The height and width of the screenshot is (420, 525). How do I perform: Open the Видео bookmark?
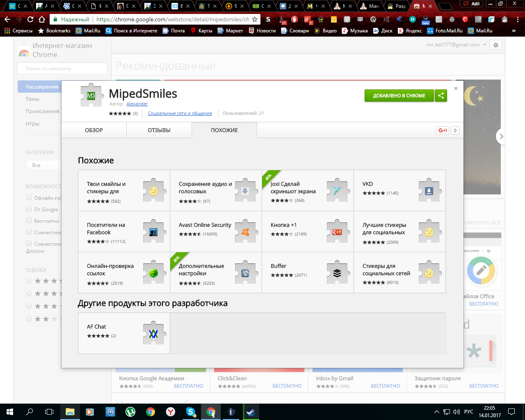pyautogui.click(x=325, y=31)
